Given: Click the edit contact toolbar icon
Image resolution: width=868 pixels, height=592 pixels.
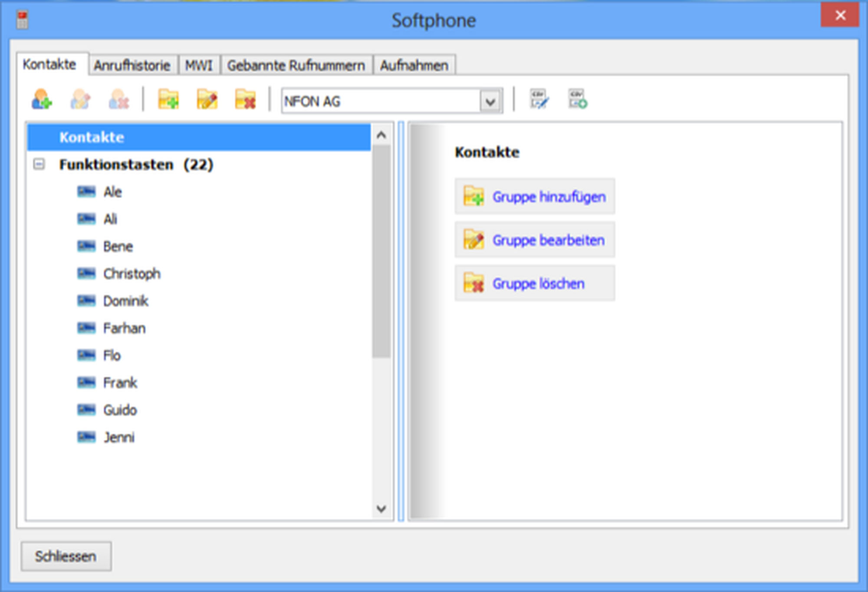Looking at the screenshot, I should [80, 99].
